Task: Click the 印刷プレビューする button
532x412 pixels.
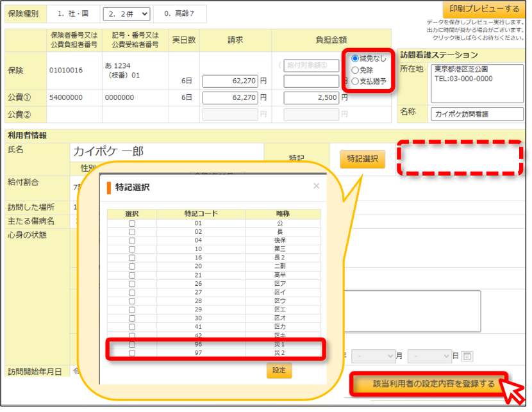Action: [484, 9]
